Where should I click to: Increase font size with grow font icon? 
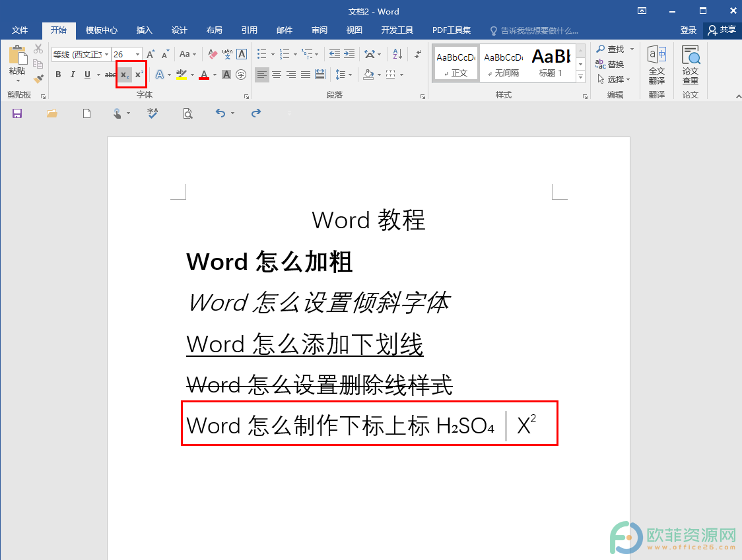(x=151, y=54)
